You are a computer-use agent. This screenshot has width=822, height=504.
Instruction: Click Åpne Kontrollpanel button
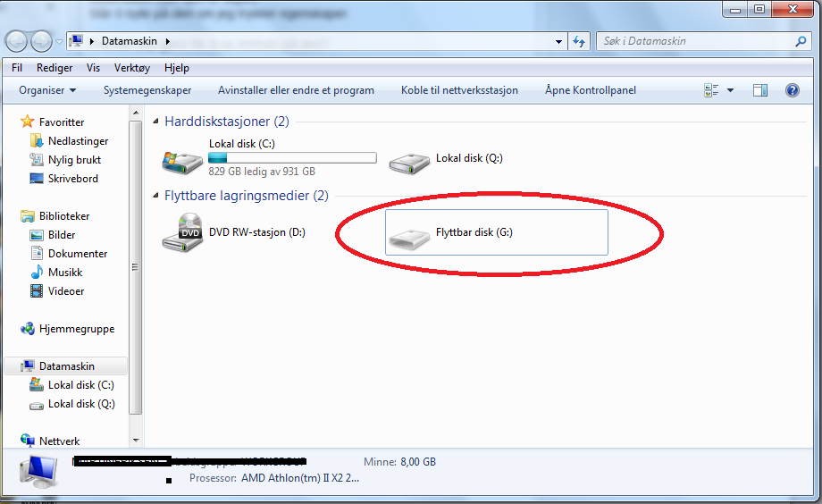(x=591, y=90)
